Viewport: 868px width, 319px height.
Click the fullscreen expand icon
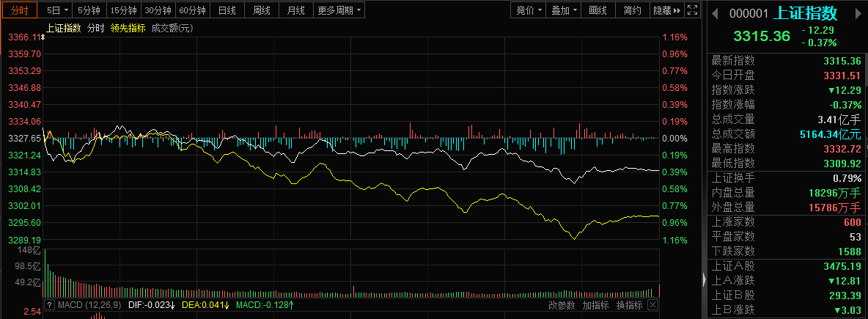pos(695,10)
